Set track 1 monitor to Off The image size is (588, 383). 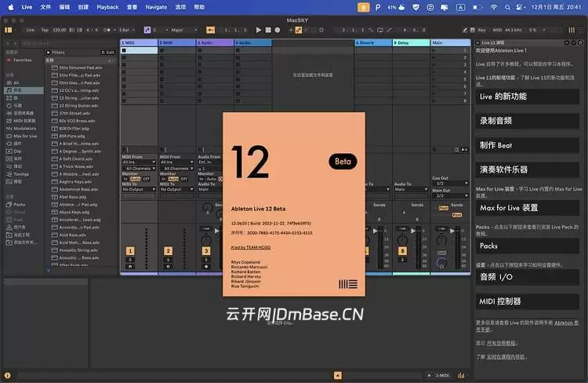click(146, 179)
